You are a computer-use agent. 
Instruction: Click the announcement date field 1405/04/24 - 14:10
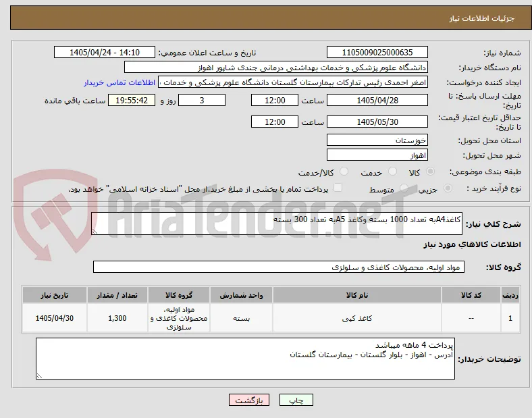click(x=105, y=52)
